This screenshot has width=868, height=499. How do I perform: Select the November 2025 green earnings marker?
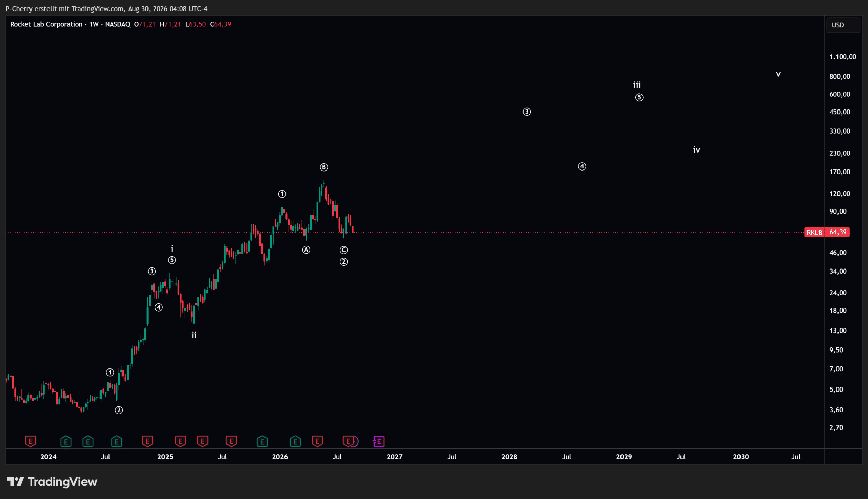coord(262,441)
